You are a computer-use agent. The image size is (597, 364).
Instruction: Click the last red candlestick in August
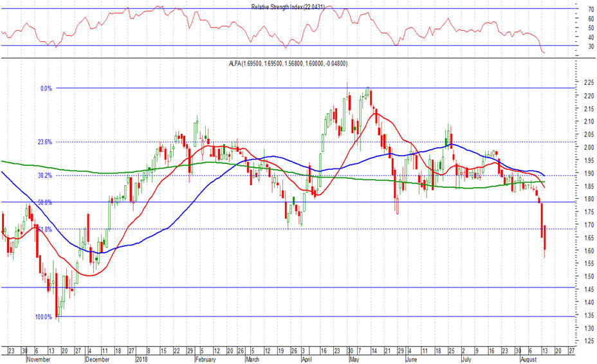[x=544, y=238]
